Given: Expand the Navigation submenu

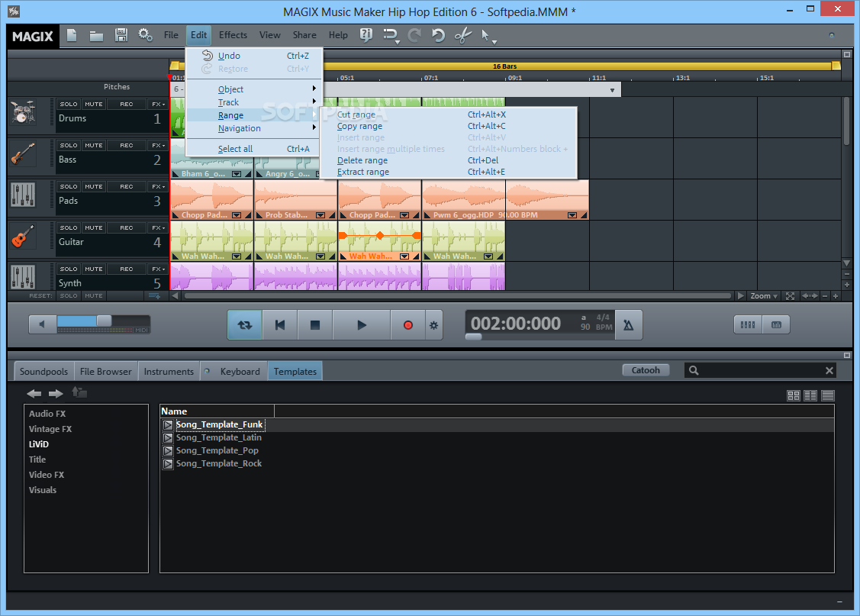Looking at the screenshot, I should coord(253,128).
